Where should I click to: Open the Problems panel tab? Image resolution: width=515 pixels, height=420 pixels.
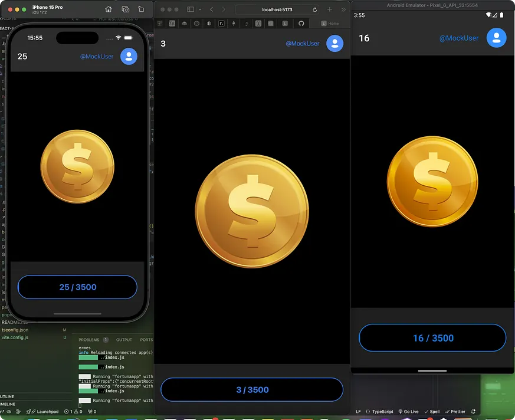pos(88,340)
